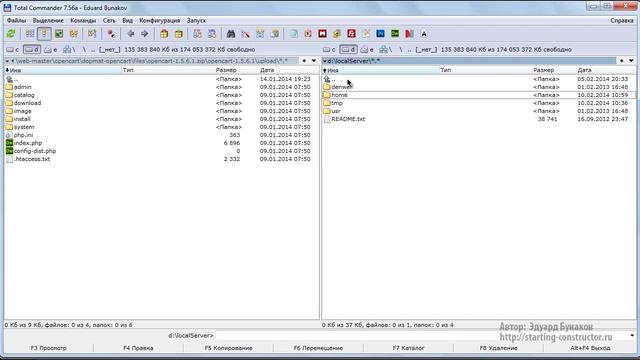Open right panel directory history dropdown arrow
The width and height of the screenshot is (640, 360).
click(631, 61)
